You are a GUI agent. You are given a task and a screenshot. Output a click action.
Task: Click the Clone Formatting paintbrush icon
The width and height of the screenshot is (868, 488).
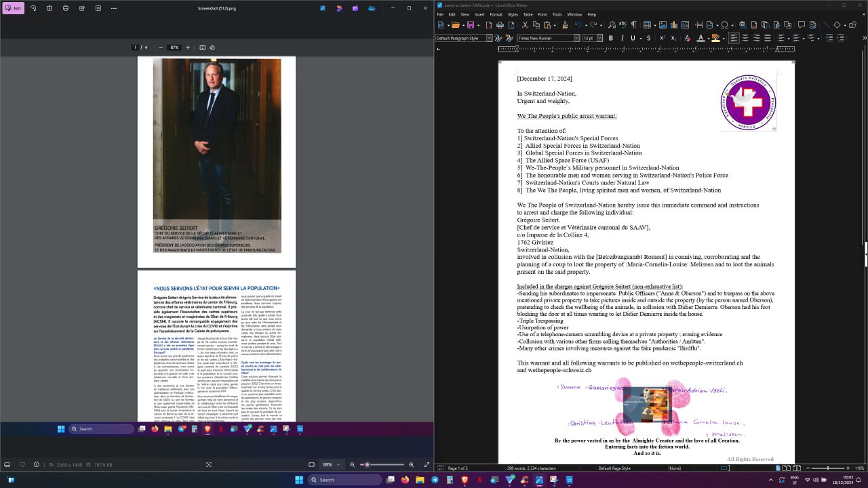pyautogui.click(x=565, y=25)
